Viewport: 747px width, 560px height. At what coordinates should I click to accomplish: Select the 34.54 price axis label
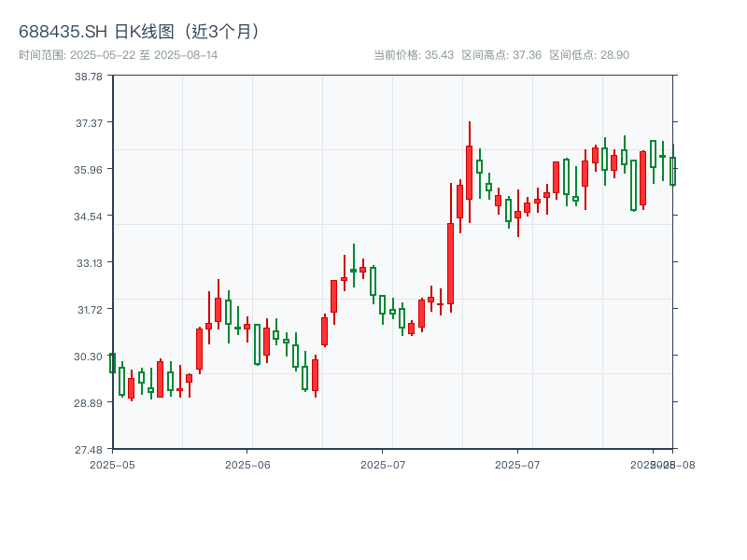coord(89,217)
